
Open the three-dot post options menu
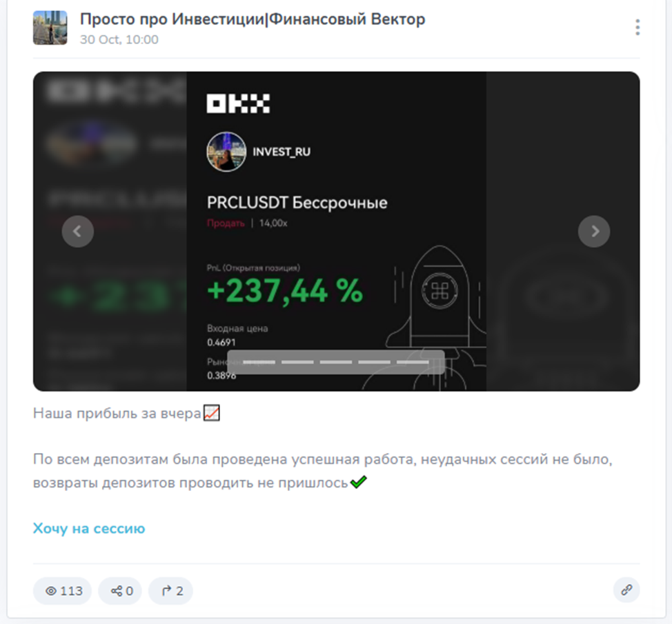tap(638, 28)
